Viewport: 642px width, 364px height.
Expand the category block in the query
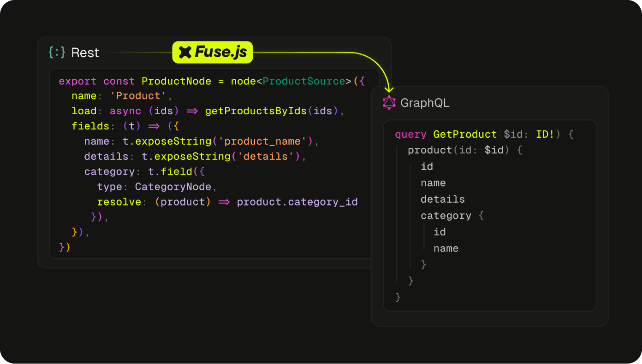point(446,215)
